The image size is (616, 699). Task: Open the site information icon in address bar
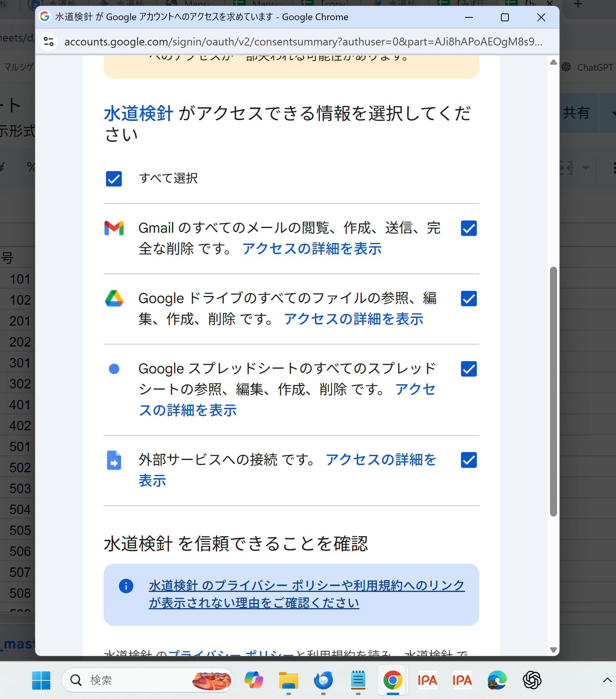49,41
